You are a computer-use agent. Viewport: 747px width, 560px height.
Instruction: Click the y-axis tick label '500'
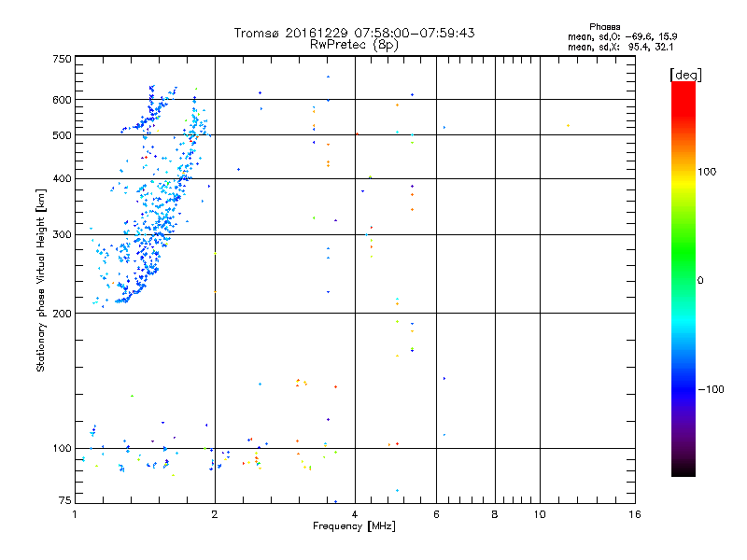tap(62, 135)
